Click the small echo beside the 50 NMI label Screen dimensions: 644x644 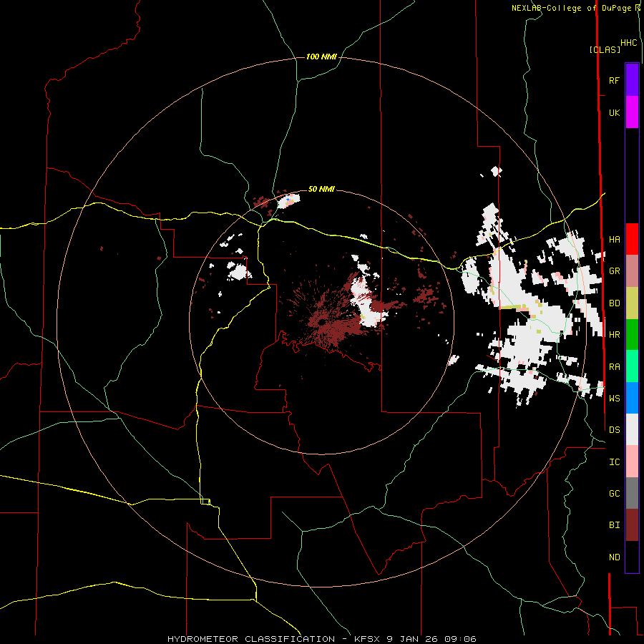click(289, 200)
